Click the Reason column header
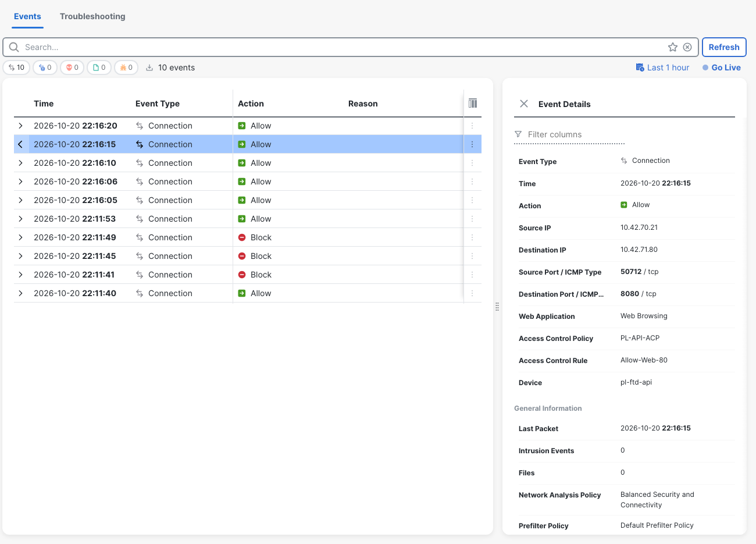Viewport: 756px width, 544px height. (363, 104)
